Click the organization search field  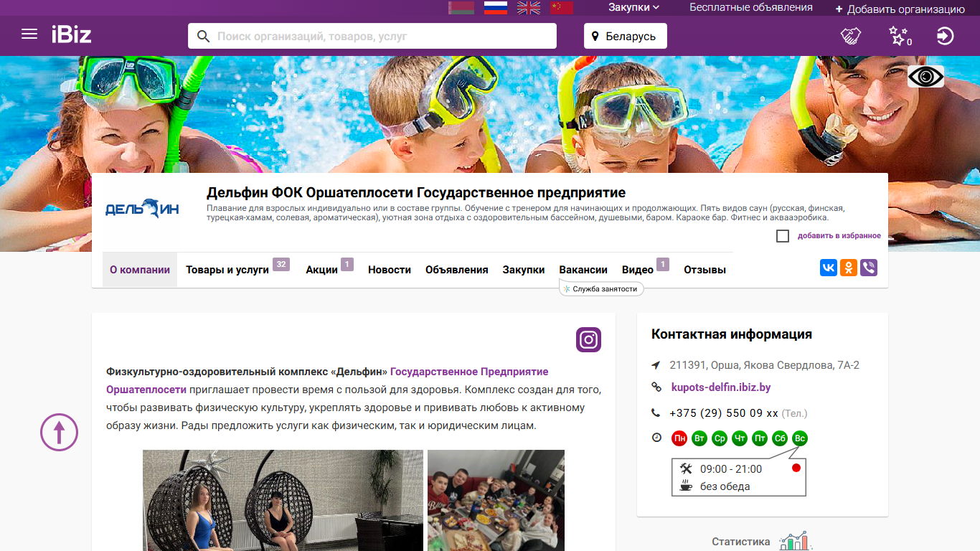pos(372,36)
